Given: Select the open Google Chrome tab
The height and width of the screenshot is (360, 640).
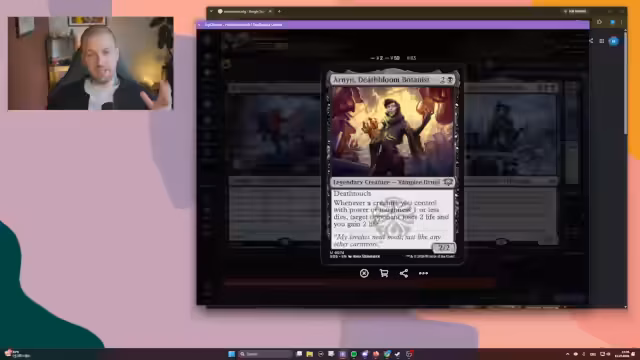Looking at the screenshot, I should click(244, 11).
